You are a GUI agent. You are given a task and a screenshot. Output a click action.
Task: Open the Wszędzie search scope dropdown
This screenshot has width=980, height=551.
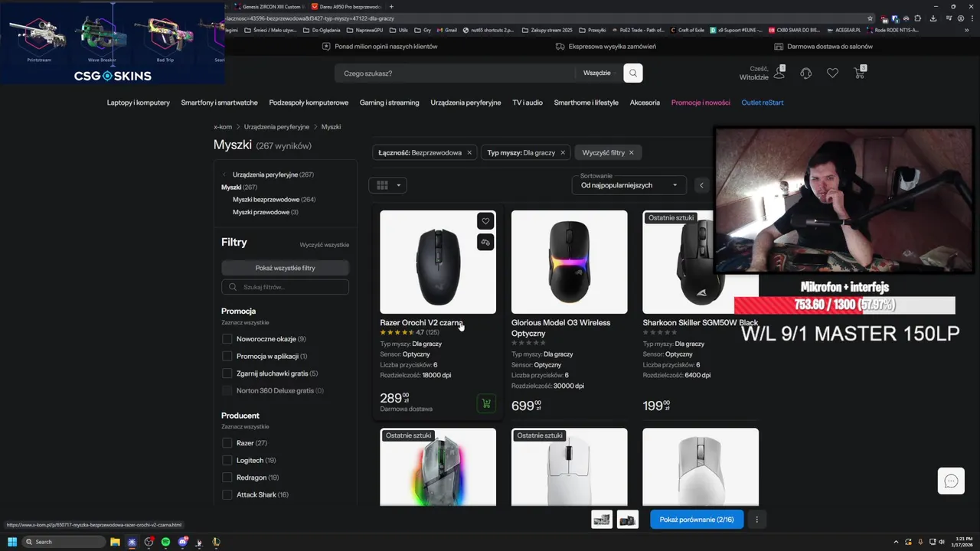(x=601, y=73)
